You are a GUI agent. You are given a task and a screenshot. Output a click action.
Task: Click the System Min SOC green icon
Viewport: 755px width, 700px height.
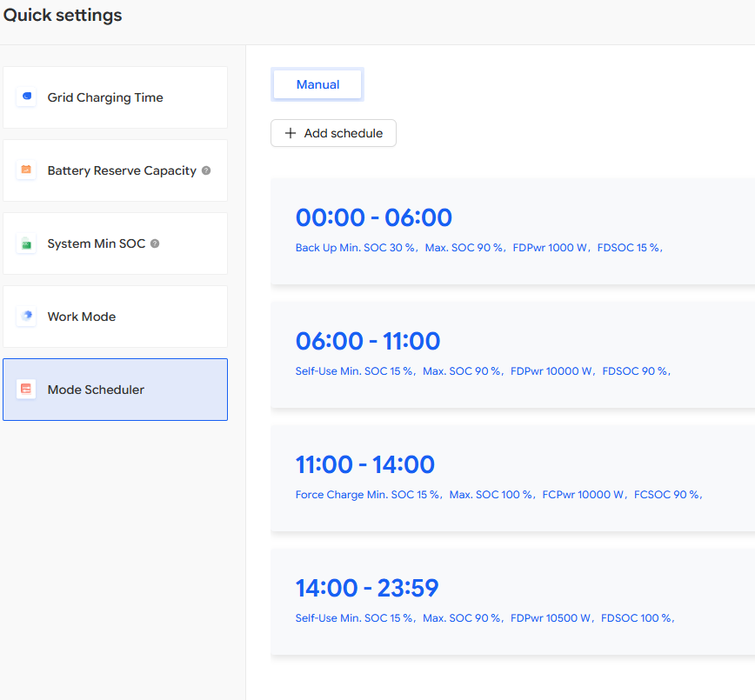click(27, 243)
